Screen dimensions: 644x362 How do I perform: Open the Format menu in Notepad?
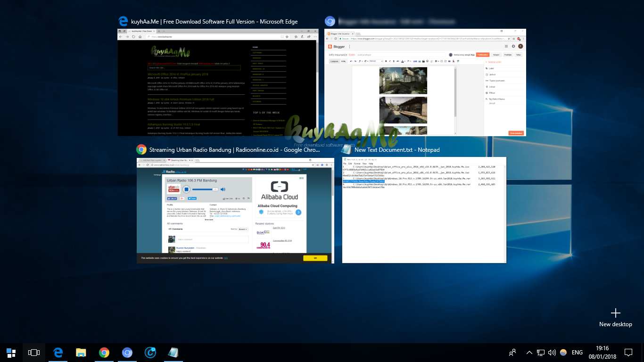click(x=358, y=164)
